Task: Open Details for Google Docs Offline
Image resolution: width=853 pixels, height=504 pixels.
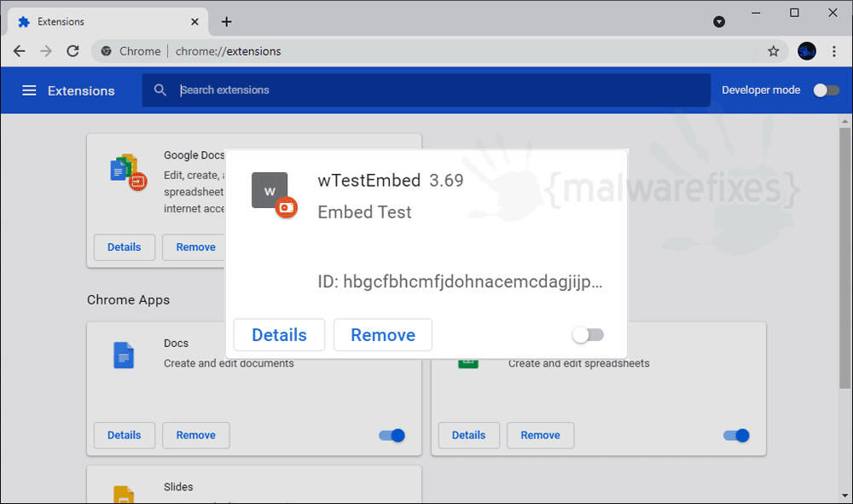Action: click(124, 247)
